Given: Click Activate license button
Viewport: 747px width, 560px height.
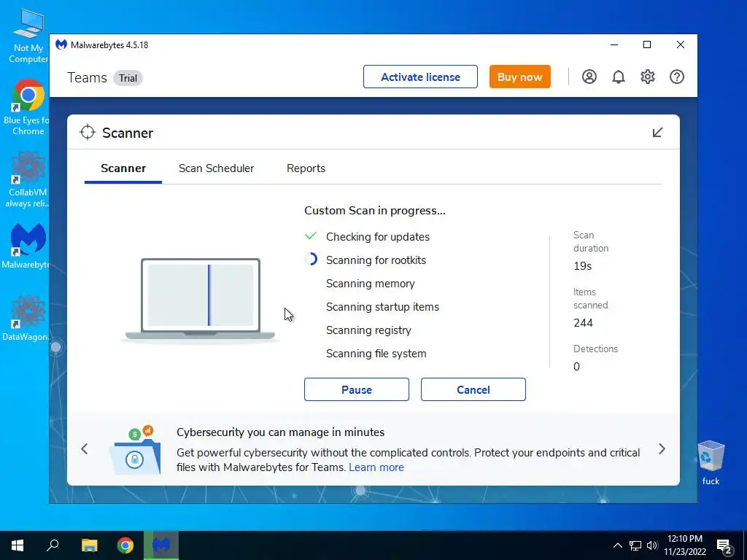Looking at the screenshot, I should 420,77.
